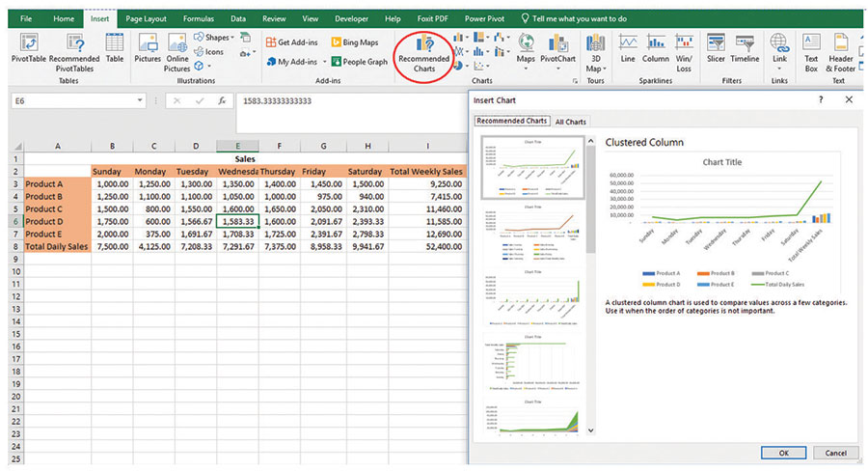This screenshot has width=868, height=471.
Task: Insert a Win/Loss sparkline
Action: click(x=684, y=53)
